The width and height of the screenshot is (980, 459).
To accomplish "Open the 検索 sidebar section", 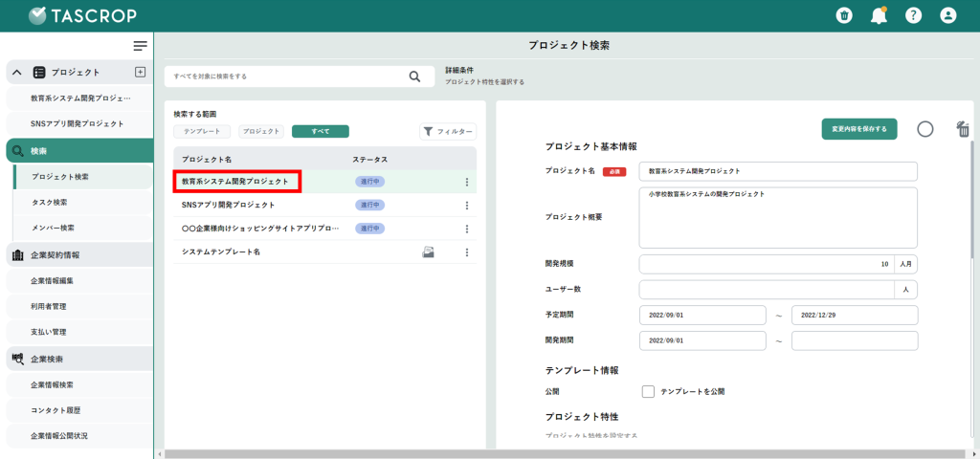I will point(79,151).
